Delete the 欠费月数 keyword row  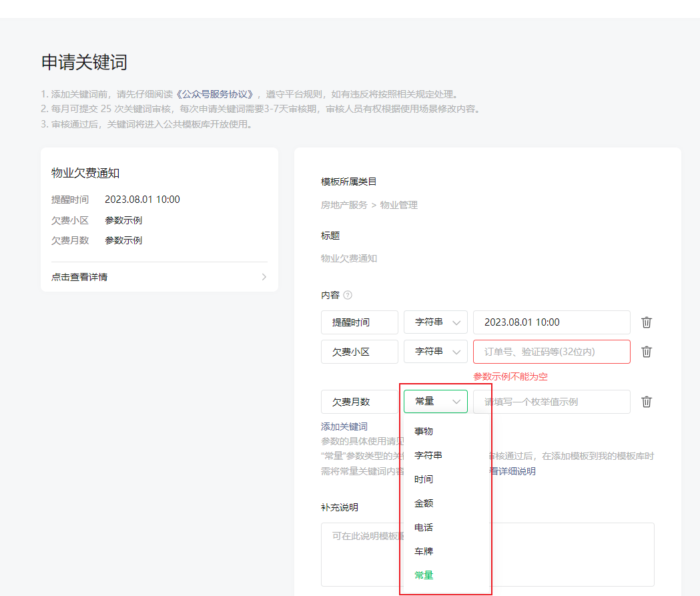646,402
